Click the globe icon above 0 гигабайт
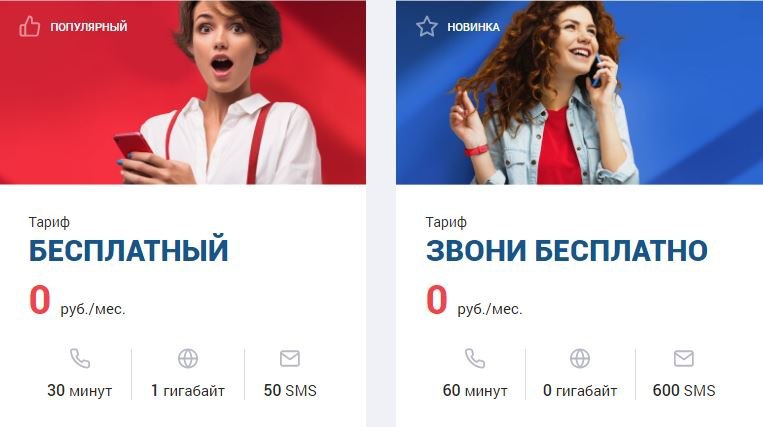 (580, 358)
